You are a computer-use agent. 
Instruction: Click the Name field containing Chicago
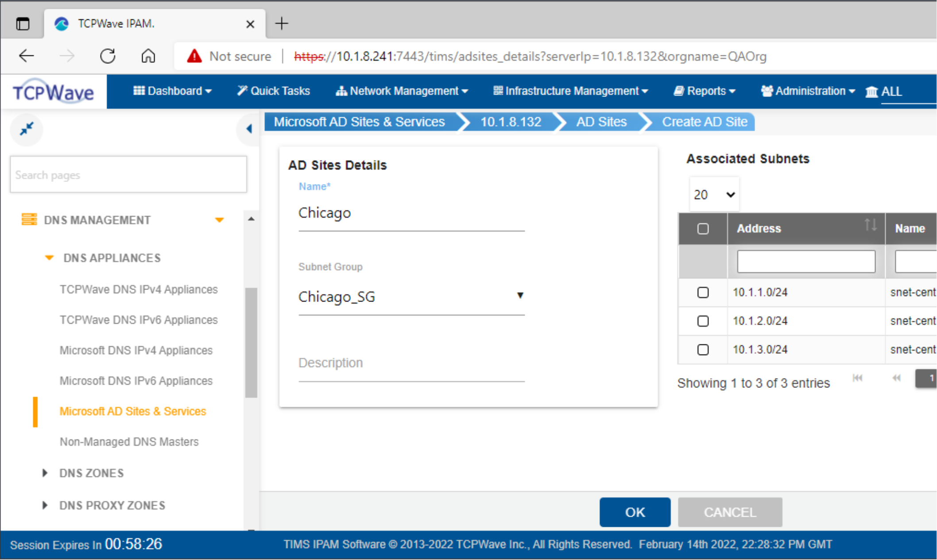(x=411, y=213)
